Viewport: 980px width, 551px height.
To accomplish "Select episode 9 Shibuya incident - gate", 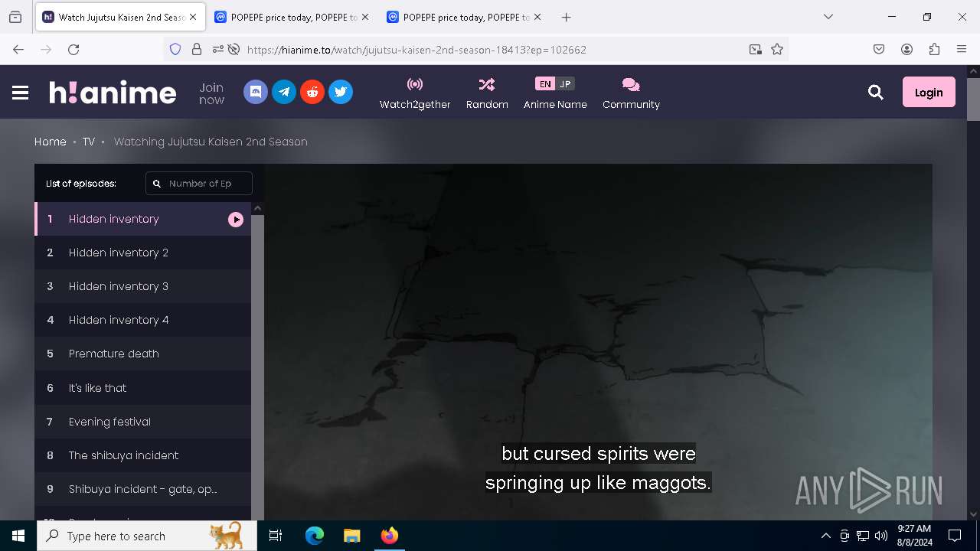I will [142, 489].
